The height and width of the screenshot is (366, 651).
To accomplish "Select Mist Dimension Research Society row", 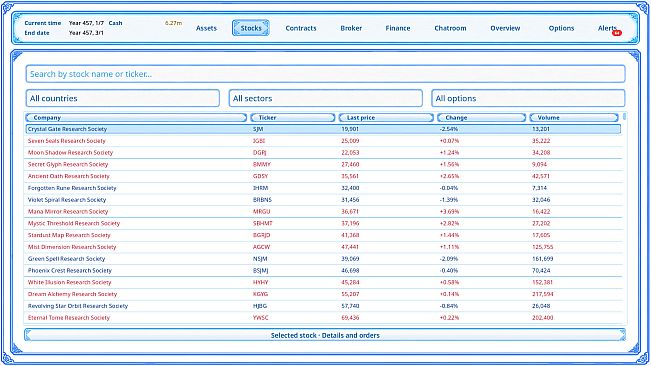I will pos(323,247).
